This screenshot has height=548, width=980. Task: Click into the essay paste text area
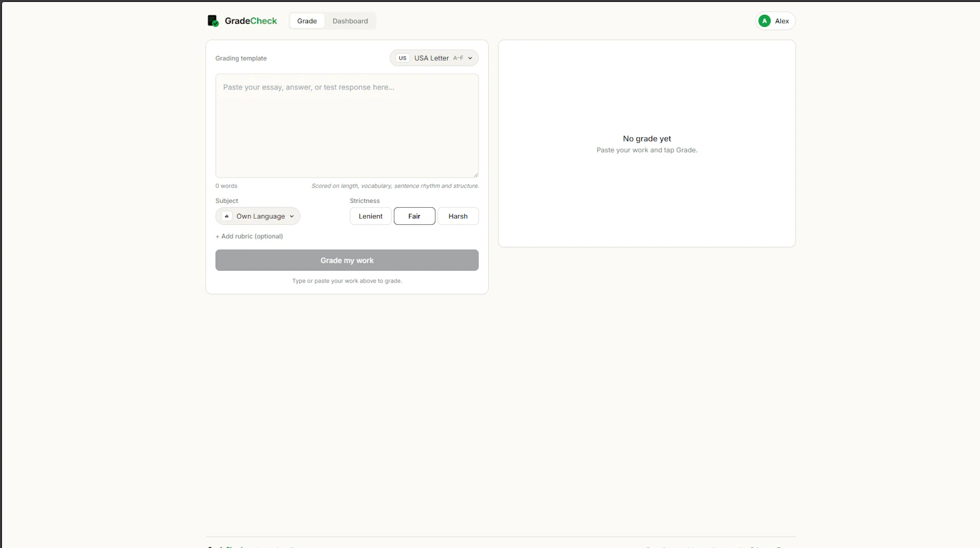click(x=347, y=126)
